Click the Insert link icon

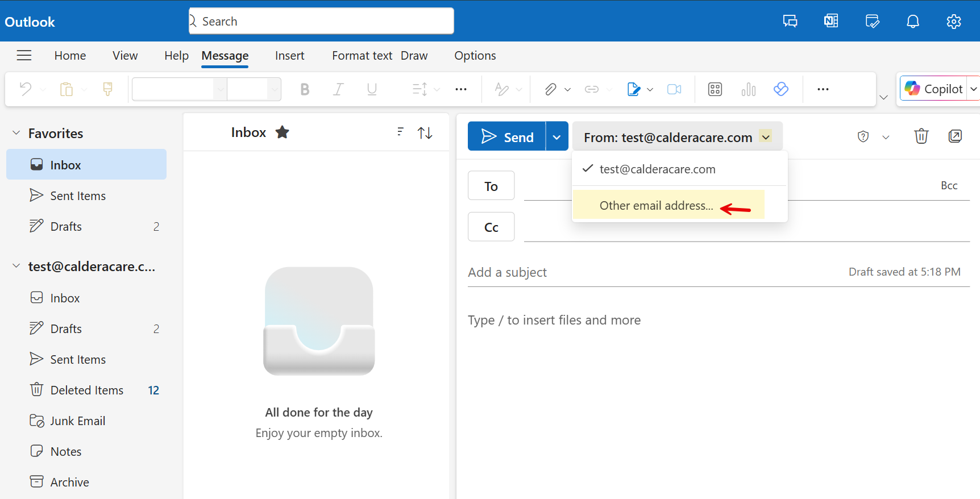pyautogui.click(x=592, y=89)
